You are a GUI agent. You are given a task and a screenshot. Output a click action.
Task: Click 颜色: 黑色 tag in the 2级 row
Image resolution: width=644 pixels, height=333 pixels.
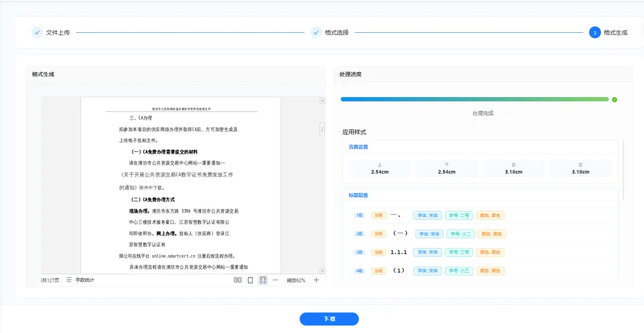[492, 234]
